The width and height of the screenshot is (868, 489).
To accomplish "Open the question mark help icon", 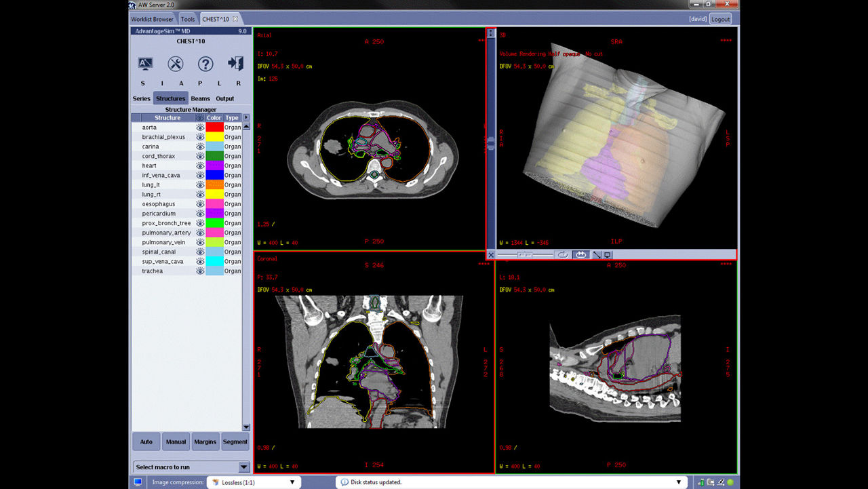I will coord(205,64).
